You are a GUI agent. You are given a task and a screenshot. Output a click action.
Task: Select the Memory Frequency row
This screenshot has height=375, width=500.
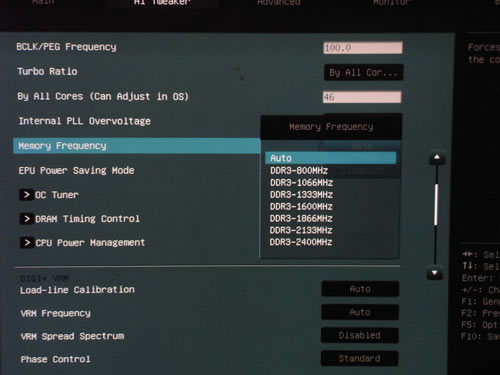[x=137, y=146]
